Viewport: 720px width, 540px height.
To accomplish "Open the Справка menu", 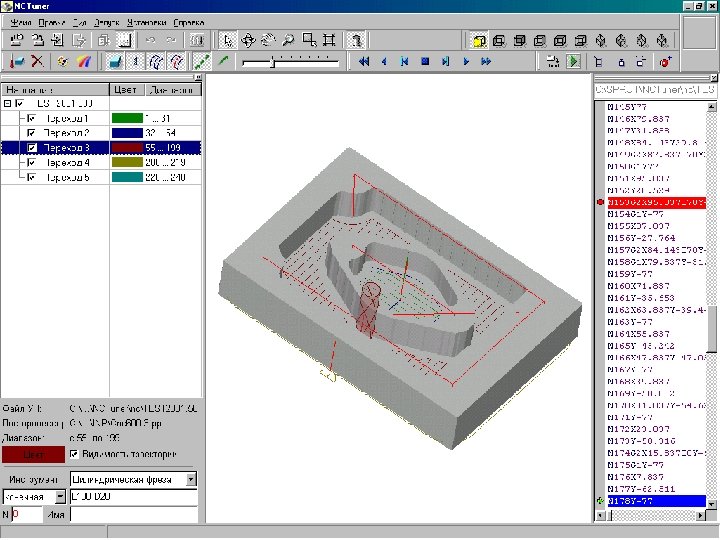I will tap(189, 22).
